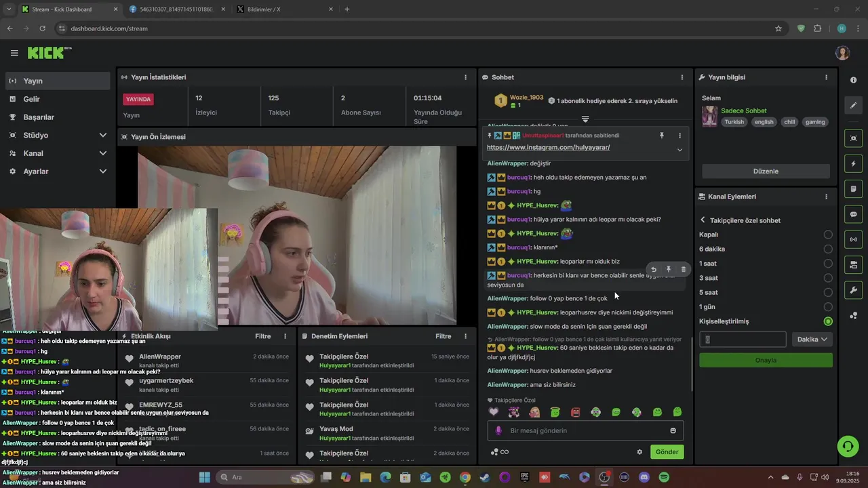The height and width of the screenshot is (488, 868).
Task: Open Chrome tab list dropdown arrow
Action: pyautogui.click(x=9, y=9)
